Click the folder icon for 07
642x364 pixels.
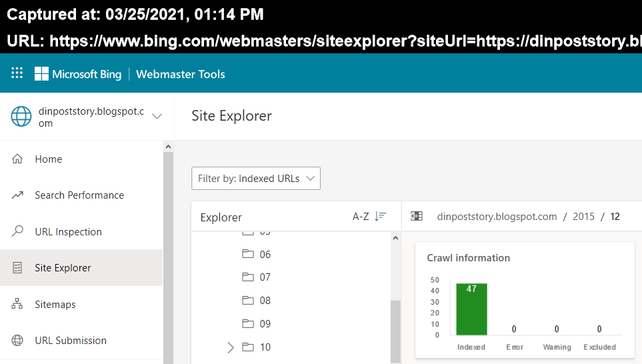[x=248, y=277]
